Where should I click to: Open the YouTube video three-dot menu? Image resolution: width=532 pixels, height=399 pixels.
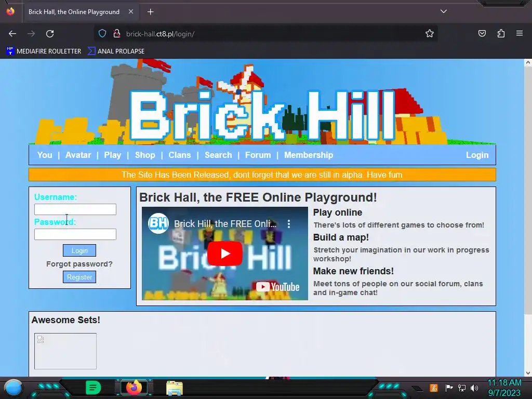[x=289, y=223]
